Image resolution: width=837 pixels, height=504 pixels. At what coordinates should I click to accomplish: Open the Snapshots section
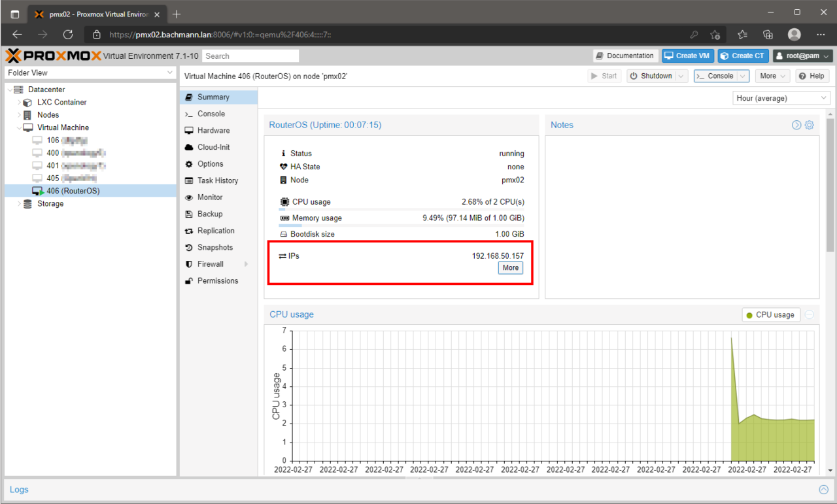click(218, 247)
